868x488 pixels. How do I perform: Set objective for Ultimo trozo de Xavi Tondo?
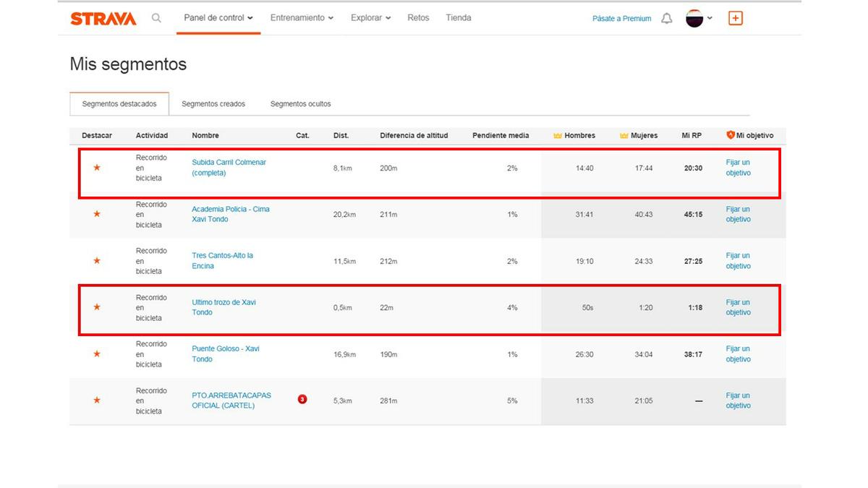click(x=738, y=307)
